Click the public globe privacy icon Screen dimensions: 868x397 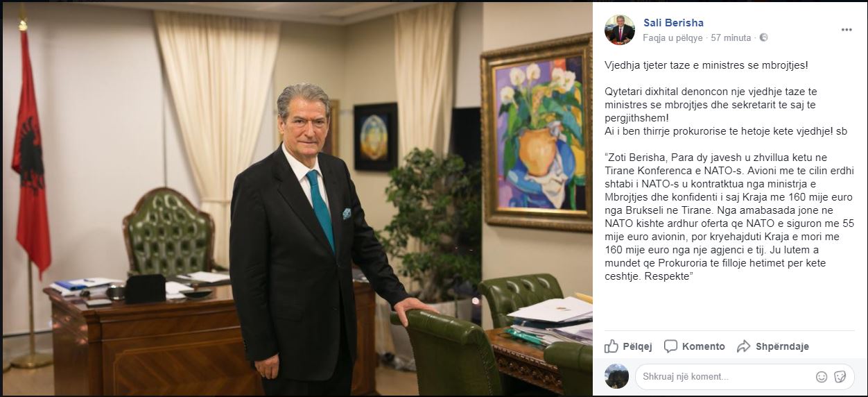tap(763, 37)
